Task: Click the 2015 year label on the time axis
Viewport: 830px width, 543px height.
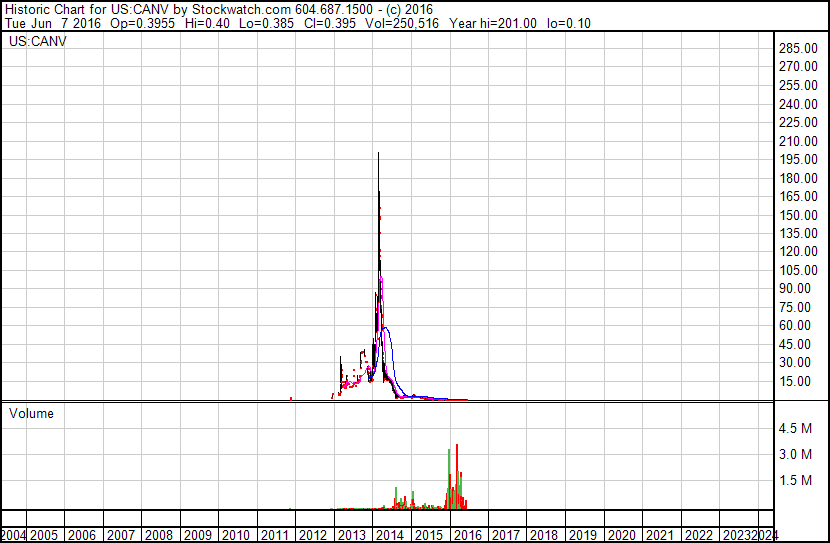Action: click(x=429, y=536)
